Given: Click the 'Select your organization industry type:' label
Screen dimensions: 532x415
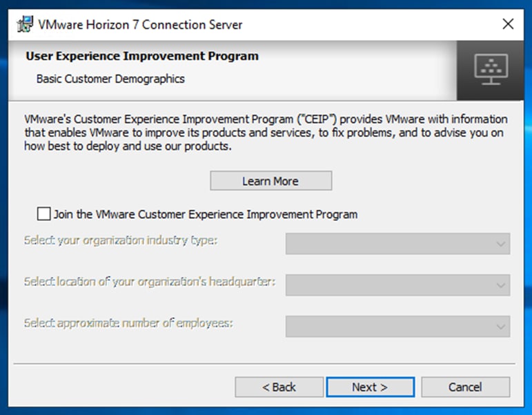Looking at the screenshot, I should tap(121, 240).
